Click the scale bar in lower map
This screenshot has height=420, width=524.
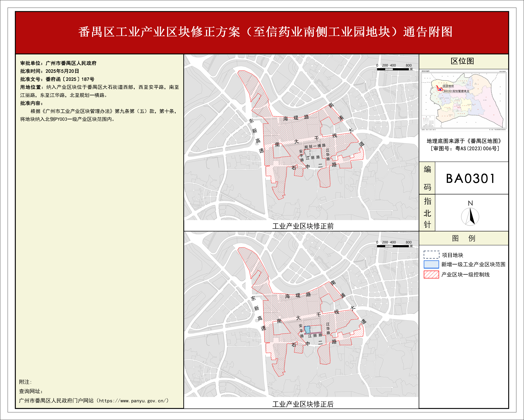pos(393,246)
